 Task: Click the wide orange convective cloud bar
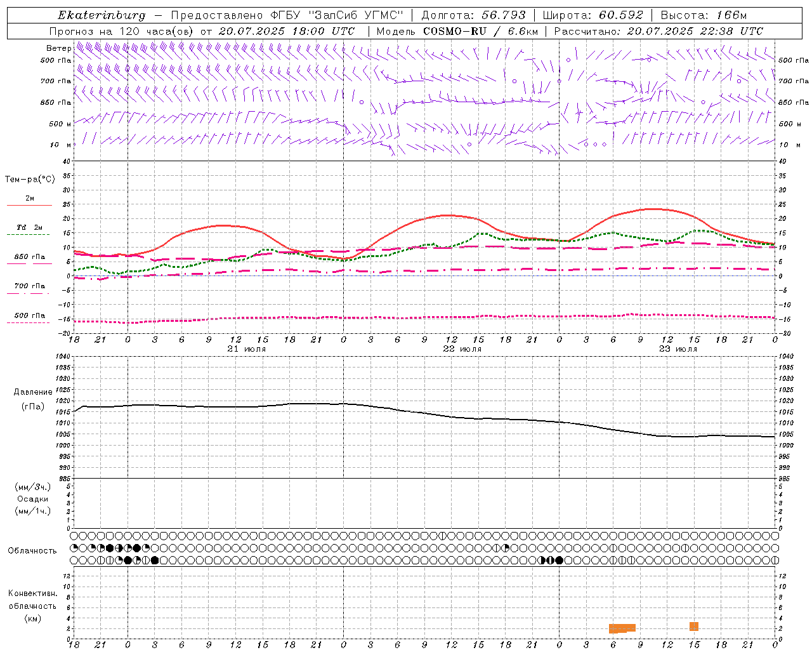coord(622,628)
